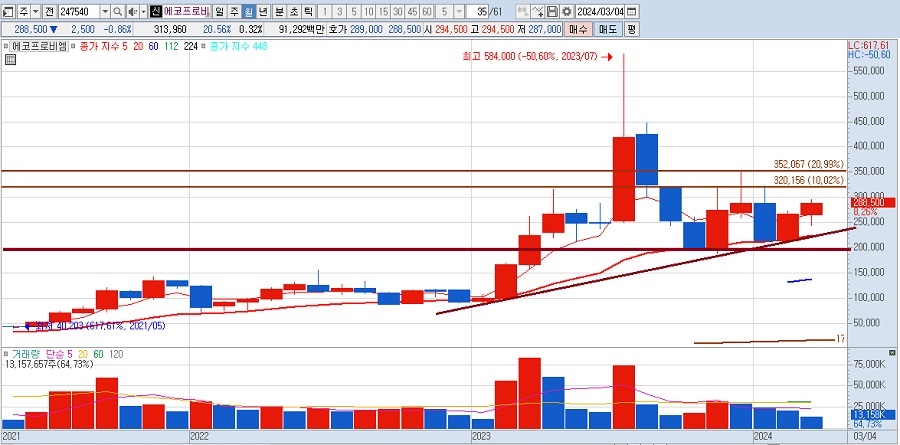Toggle the box before 종가 지수 448 legend
The image size is (900, 445).
(204, 46)
